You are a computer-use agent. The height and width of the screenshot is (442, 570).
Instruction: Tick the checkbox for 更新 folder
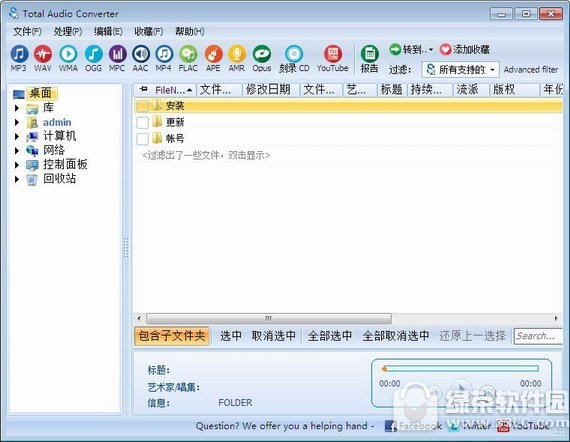[x=142, y=122]
